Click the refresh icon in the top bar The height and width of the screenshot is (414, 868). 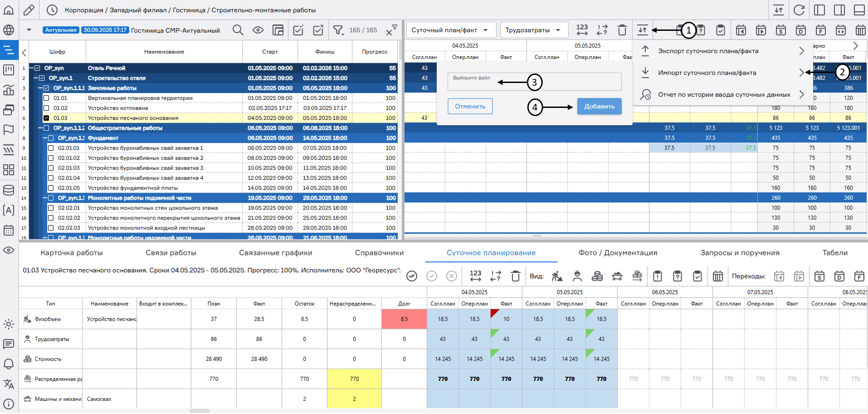[x=799, y=10]
